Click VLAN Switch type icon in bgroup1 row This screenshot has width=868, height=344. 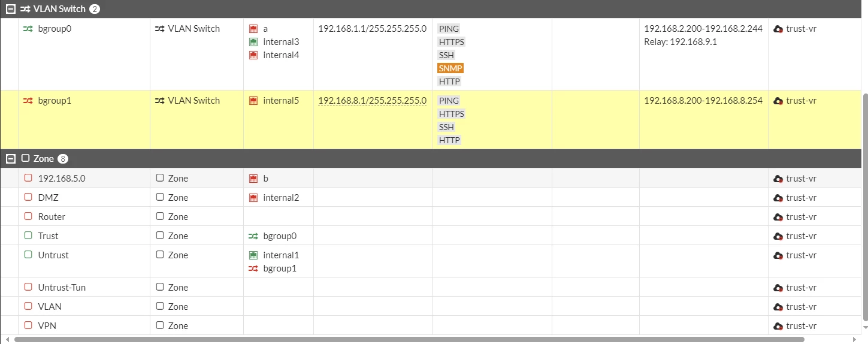(159, 101)
